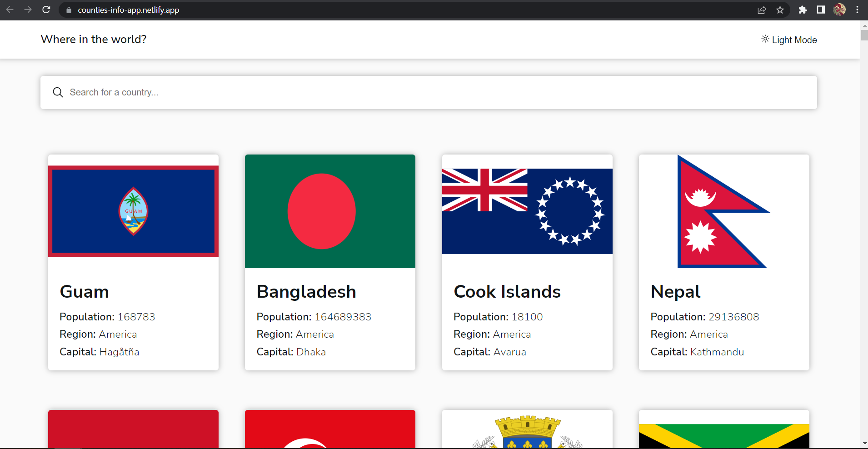Viewport: 868px width, 449px height.
Task: Click the browser forward navigation arrow
Action: tap(28, 10)
